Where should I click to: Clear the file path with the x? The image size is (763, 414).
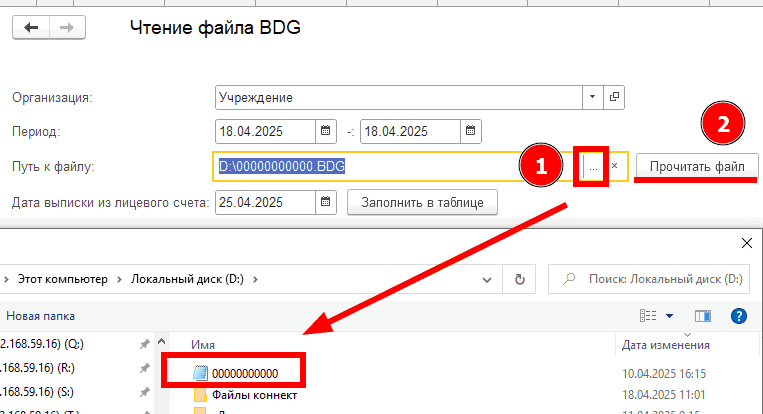coord(615,166)
